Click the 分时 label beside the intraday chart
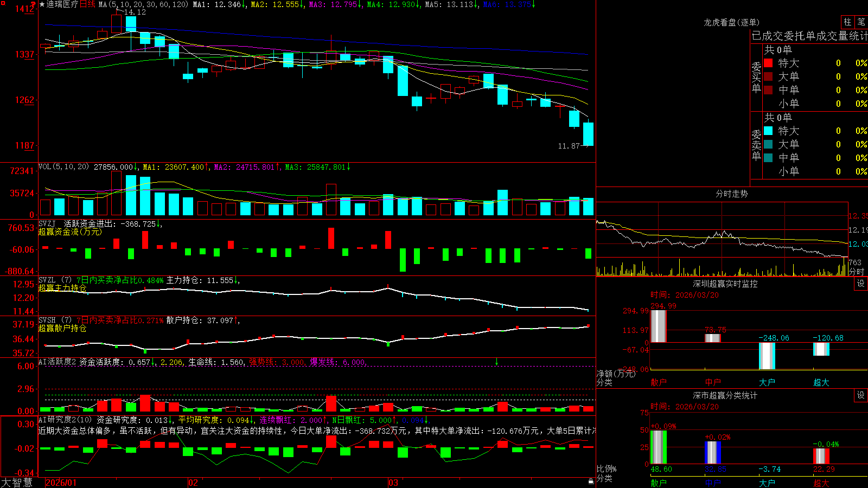Screen dimensions: 868x488 coord(857,272)
